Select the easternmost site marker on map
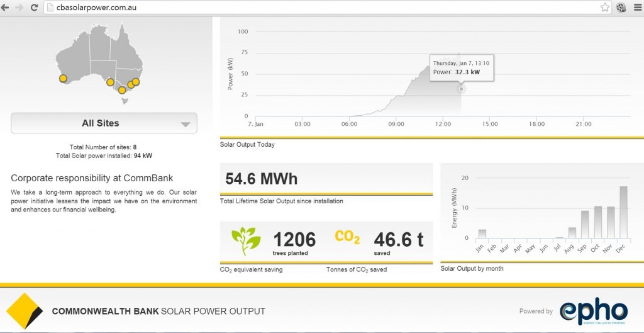Screen dimensions: 644x333 136,82
